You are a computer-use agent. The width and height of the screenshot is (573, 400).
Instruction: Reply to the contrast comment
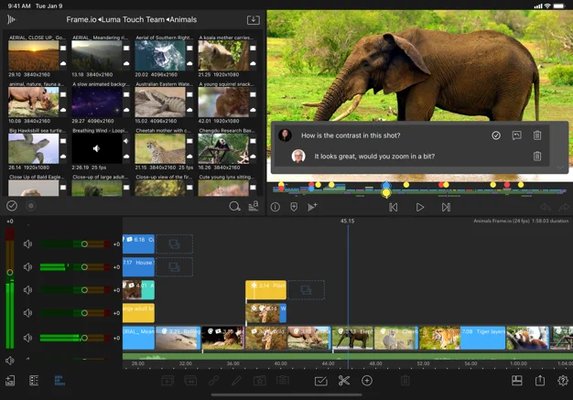tap(517, 136)
